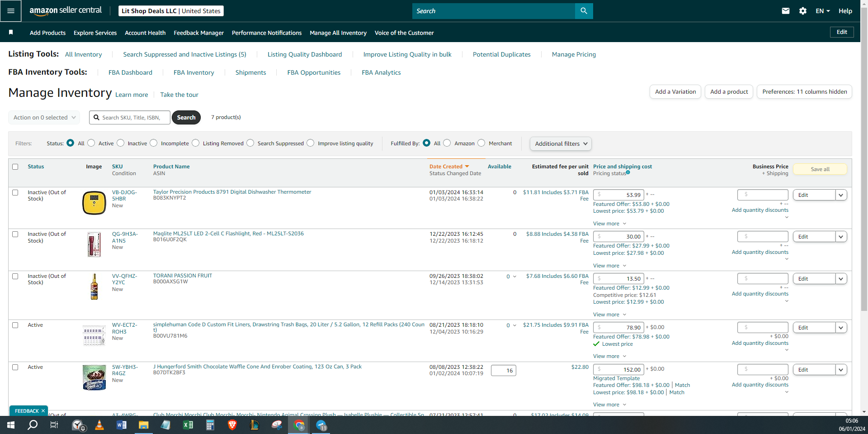Open Telegram from the taskbar
Image resolution: width=868 pixels, height=434 pixels.
pos(321,425)
